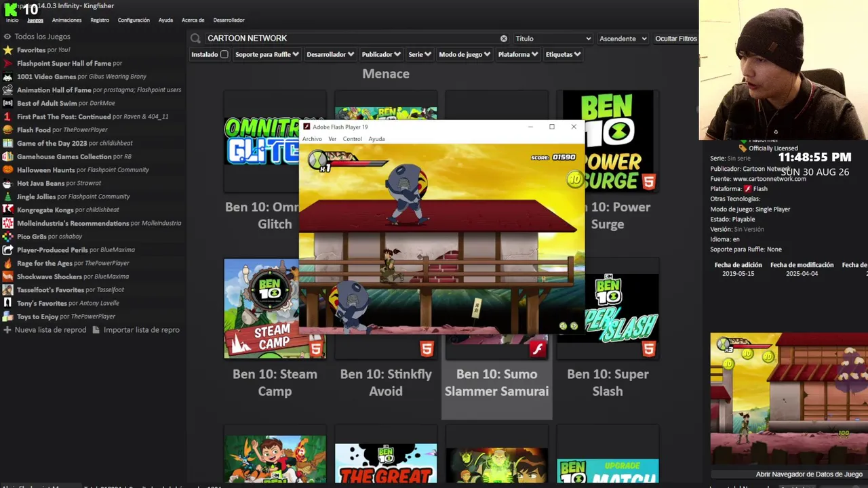868x488 pixels.
Task: Click the Ben 10: Stinkfly Avoid title
Action: point(386,383)
